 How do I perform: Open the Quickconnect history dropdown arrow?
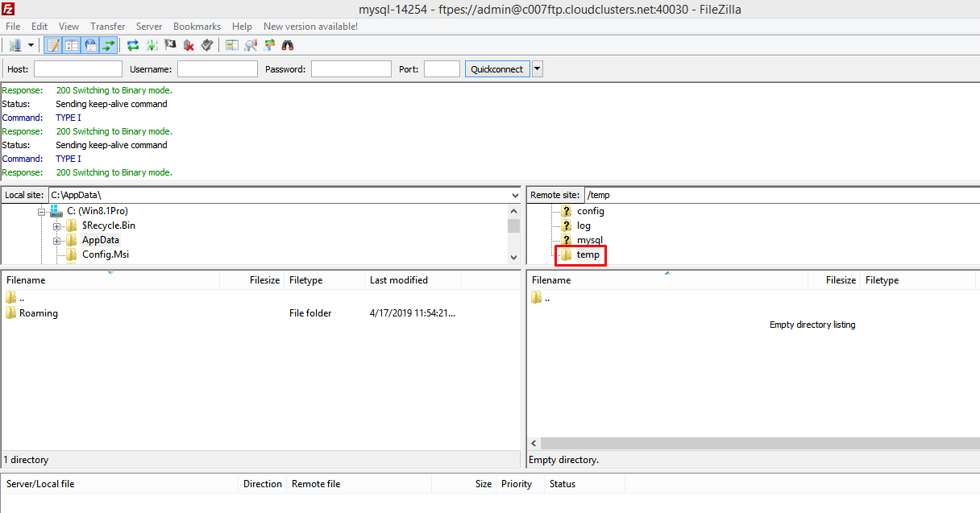(x=538, y=69)
